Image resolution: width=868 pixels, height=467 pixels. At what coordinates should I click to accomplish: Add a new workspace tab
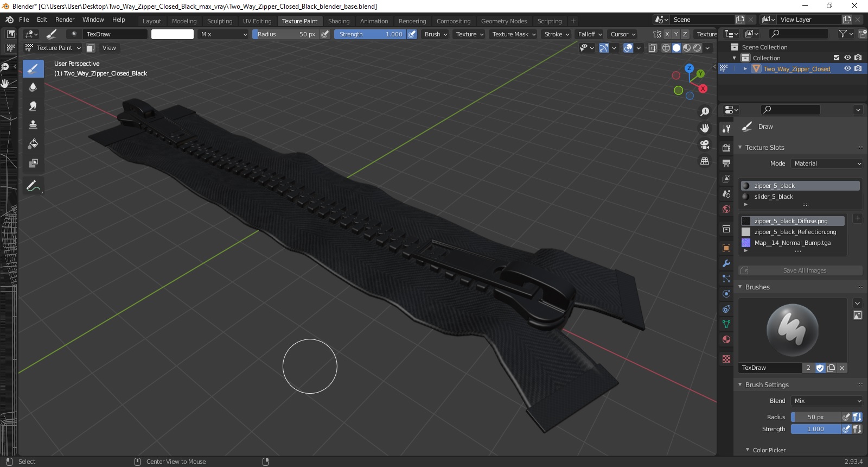tap(573, 21)
